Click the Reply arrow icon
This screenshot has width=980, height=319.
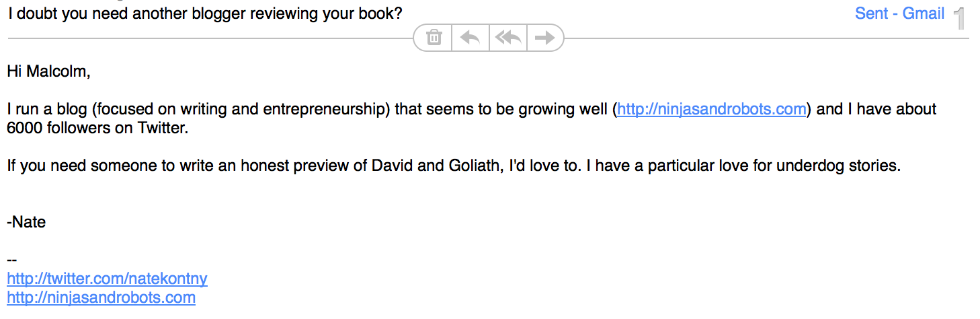470,38
